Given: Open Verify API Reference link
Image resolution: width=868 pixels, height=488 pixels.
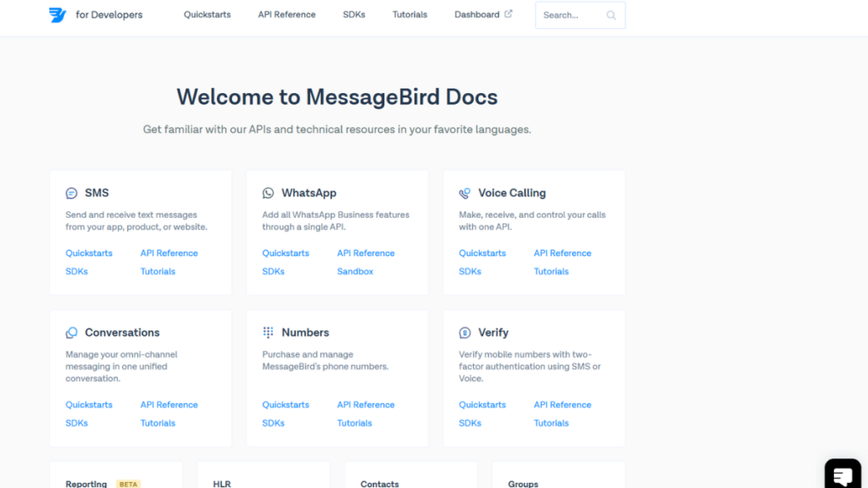Looking at the screenshot, I should [x=562, y=404].
